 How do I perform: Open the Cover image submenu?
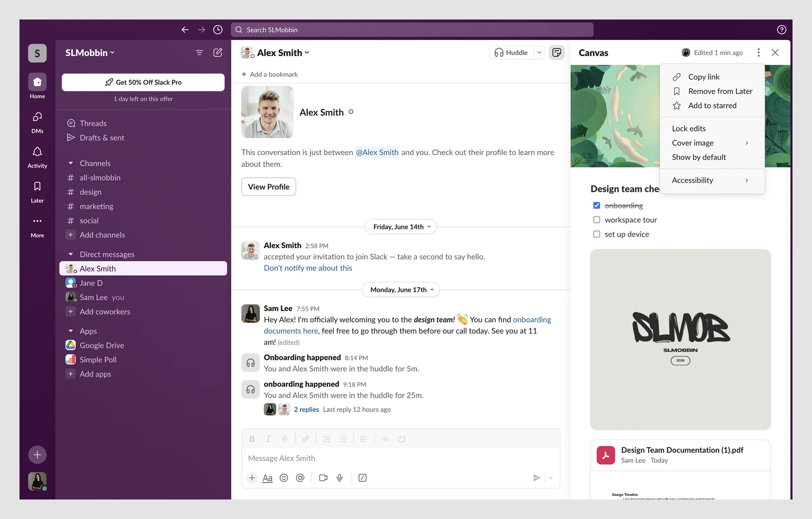pos(712,143)
